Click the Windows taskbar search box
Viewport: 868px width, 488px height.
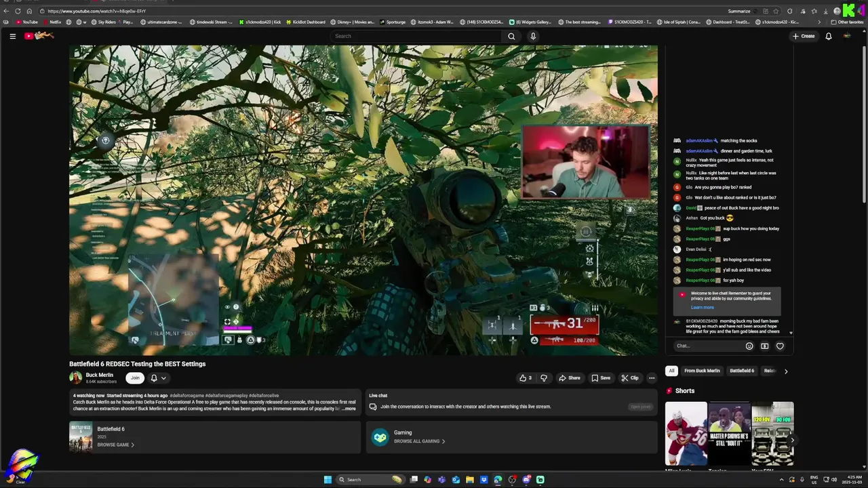click(x=370, y=479)
